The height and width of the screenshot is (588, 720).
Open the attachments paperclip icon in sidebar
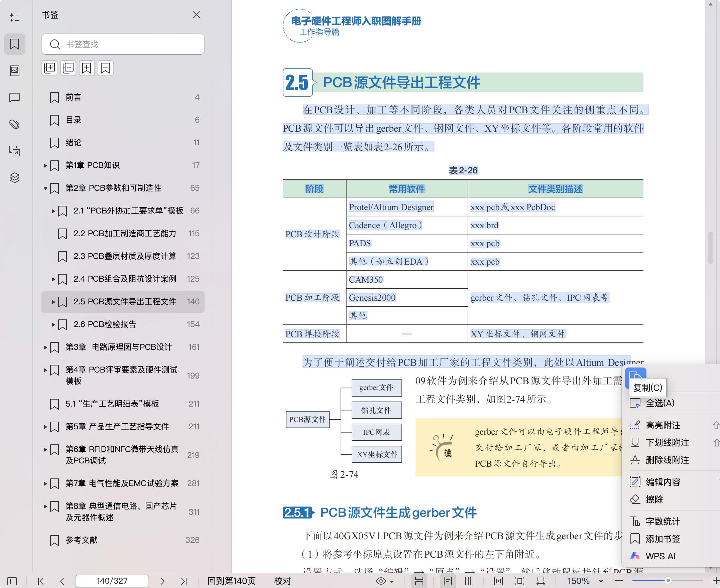point(15,124)
